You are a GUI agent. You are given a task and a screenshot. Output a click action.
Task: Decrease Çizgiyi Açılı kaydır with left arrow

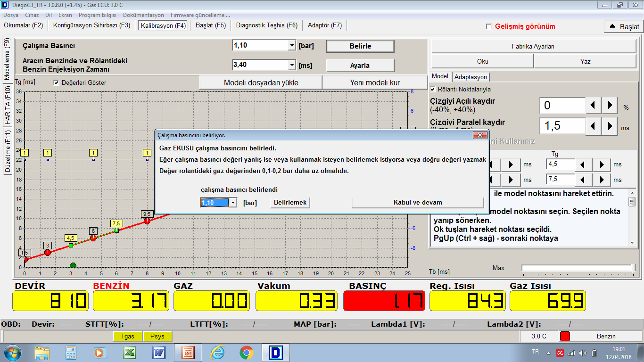(593, 106)
